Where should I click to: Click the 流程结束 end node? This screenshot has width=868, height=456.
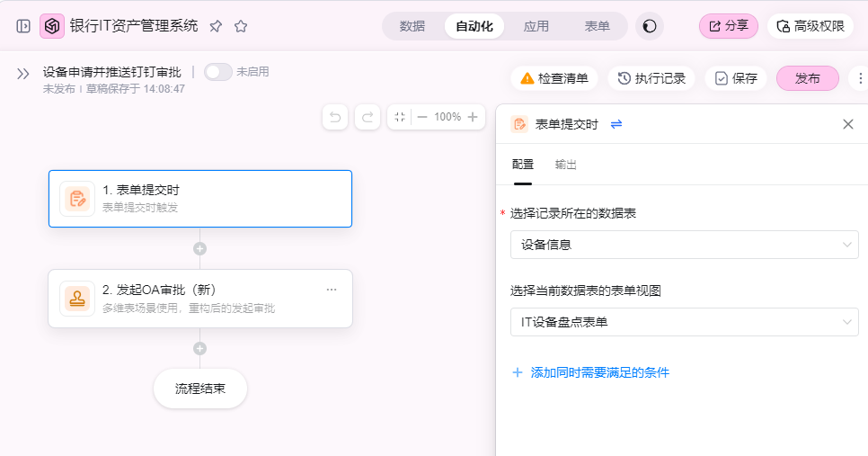200,389
